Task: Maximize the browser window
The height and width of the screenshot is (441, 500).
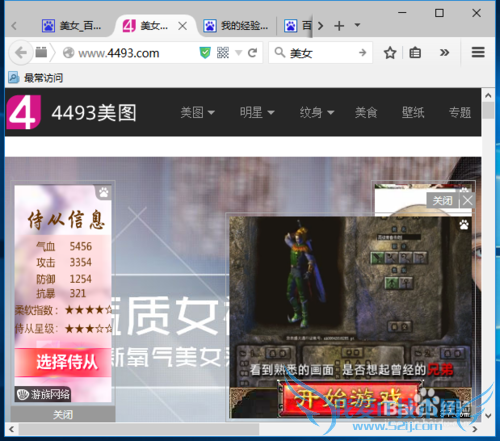Action: (x=439, y=13)
